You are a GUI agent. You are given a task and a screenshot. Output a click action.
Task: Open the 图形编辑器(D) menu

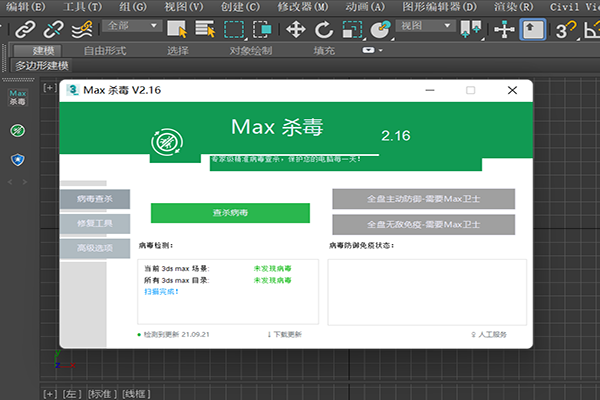[x=439, y=7]
